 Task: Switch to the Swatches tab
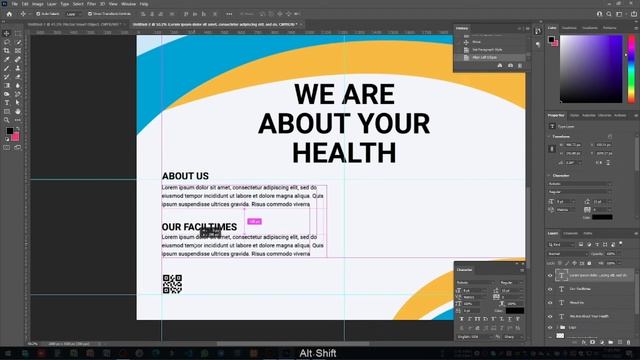point(569,28)
